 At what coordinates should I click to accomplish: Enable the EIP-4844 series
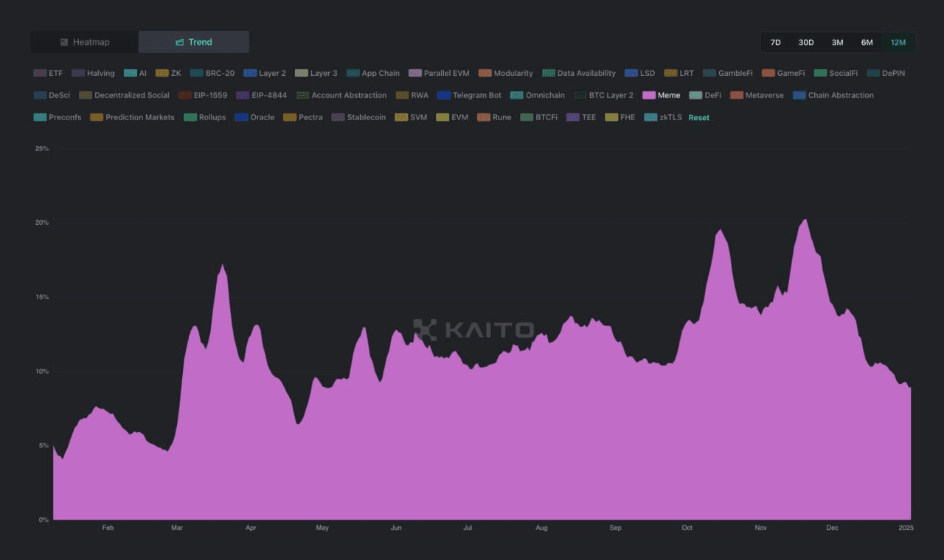262,95
